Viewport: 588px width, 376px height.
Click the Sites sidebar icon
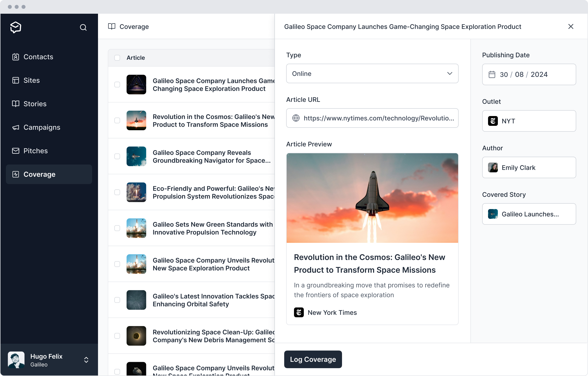coord(16,80)
